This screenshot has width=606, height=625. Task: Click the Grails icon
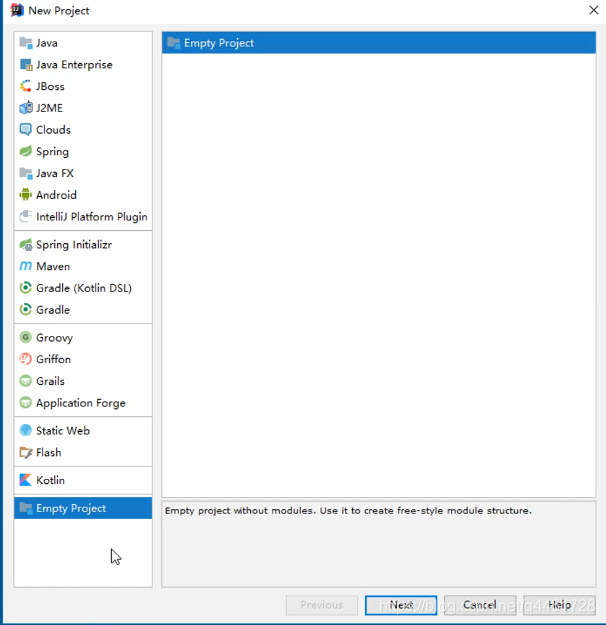click(26, 381)
